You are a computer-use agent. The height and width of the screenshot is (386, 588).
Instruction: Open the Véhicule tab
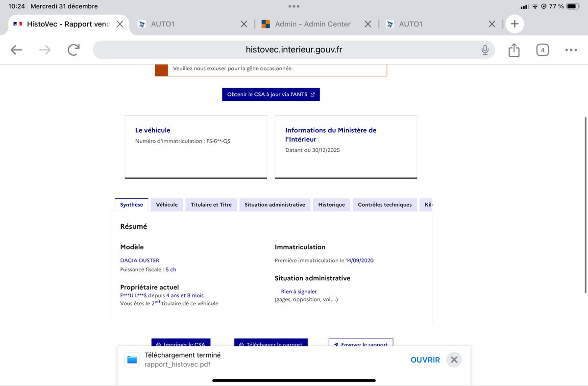167,205
